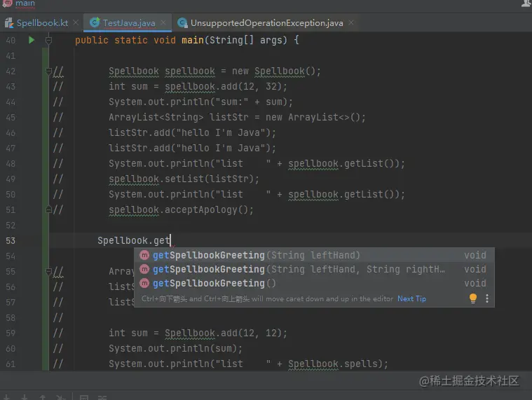Screen dimensions: 532x400
Task: Click 'public static void main' signature
Action: coord(139,40)
